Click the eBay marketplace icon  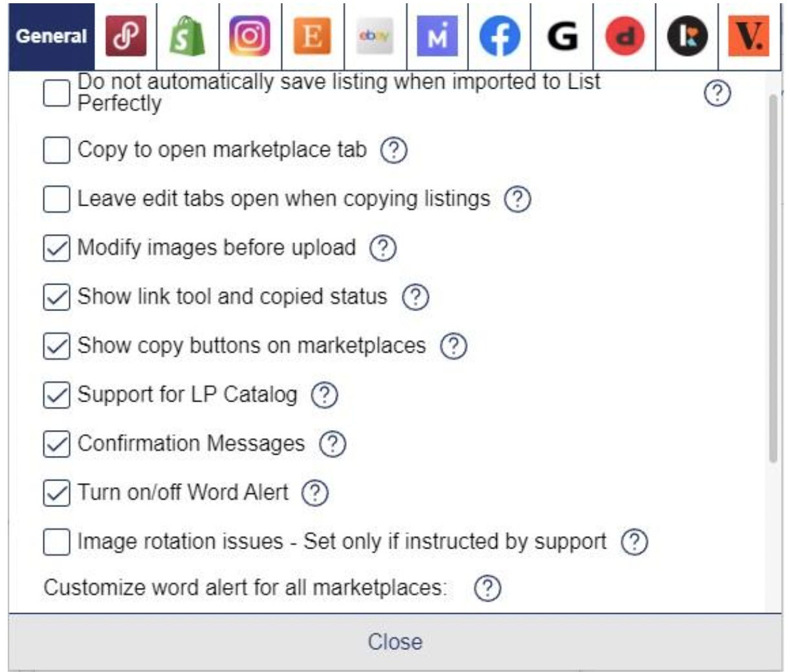click(x=375, y=34)
